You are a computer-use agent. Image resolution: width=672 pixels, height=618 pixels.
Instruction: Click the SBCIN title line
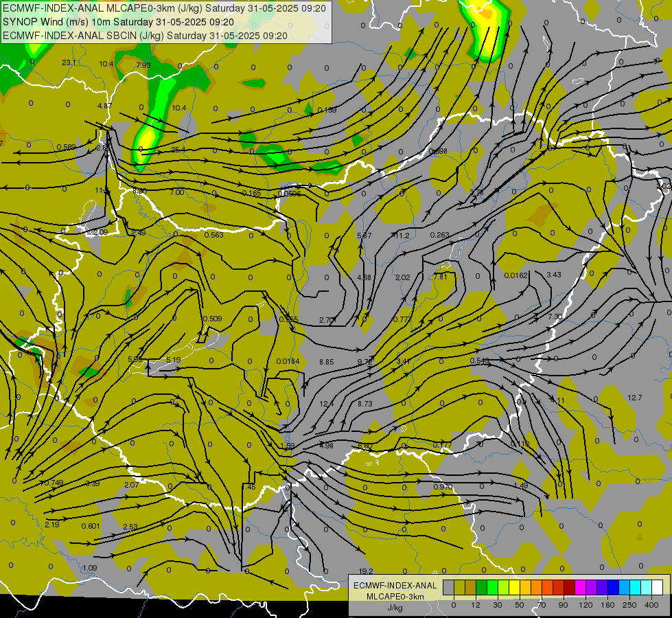(145, 36)
